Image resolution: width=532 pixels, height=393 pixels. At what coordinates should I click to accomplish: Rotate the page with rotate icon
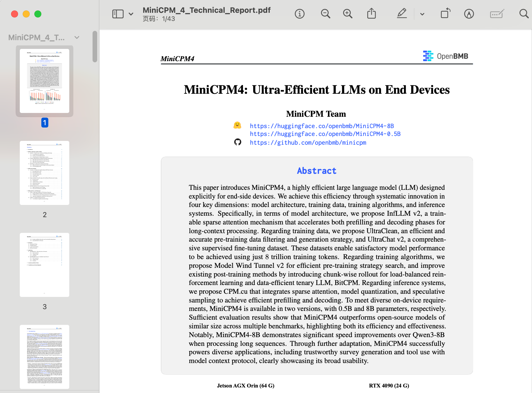(x=445, y=13)
